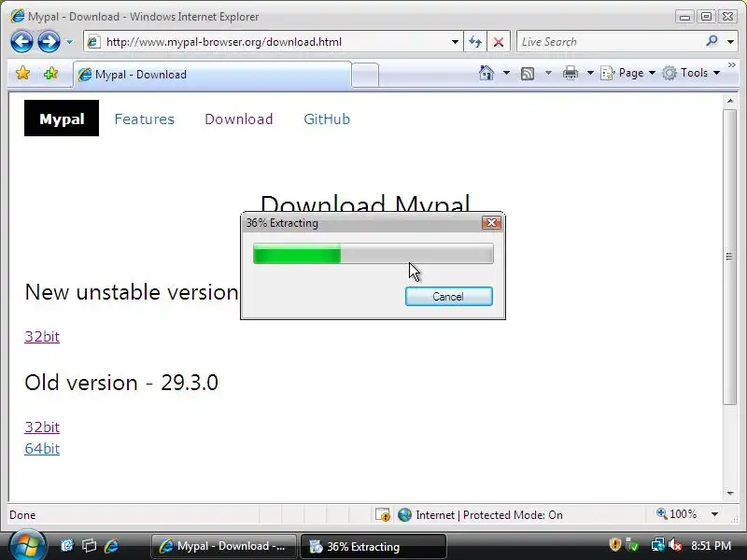
Task: Expand the Home button dropdown arrow
Action: [506, 73]
